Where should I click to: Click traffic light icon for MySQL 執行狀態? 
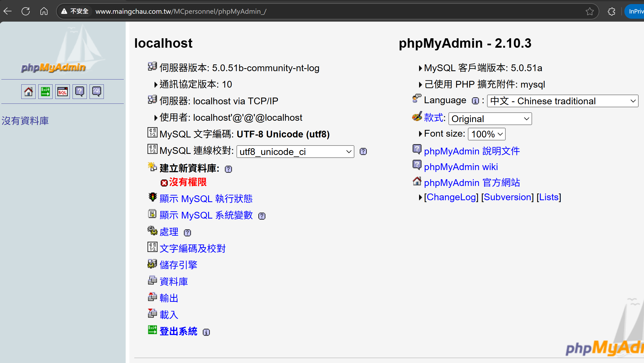click(152, 197)
